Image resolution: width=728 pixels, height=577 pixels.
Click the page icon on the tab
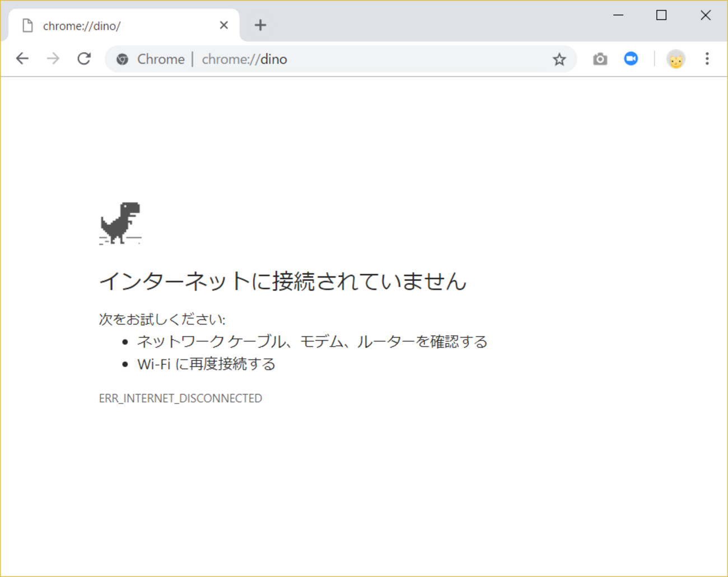click(27, 26)
